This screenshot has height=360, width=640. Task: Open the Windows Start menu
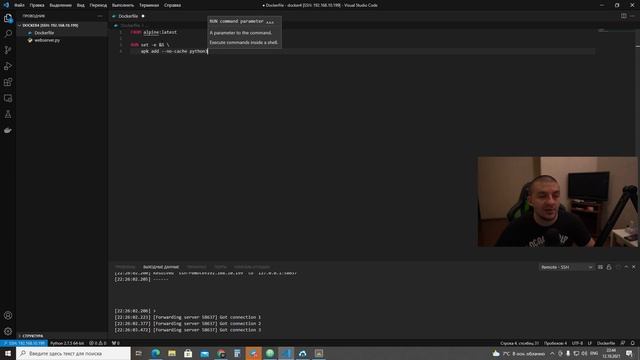[8, 353]
